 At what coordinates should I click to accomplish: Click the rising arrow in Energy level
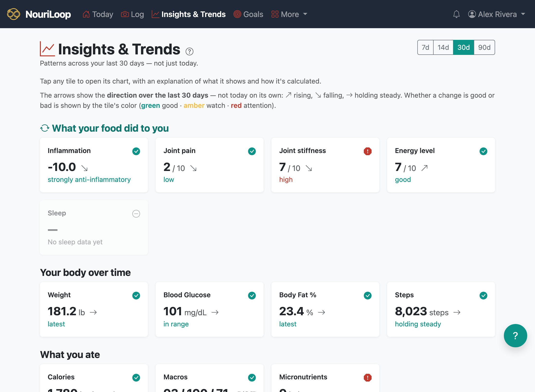click(x=424, y=168)
